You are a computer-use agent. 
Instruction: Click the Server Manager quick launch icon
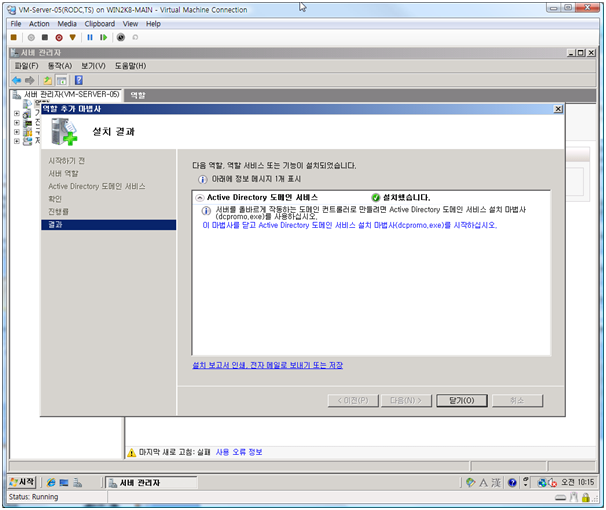[x=77, y=483]
